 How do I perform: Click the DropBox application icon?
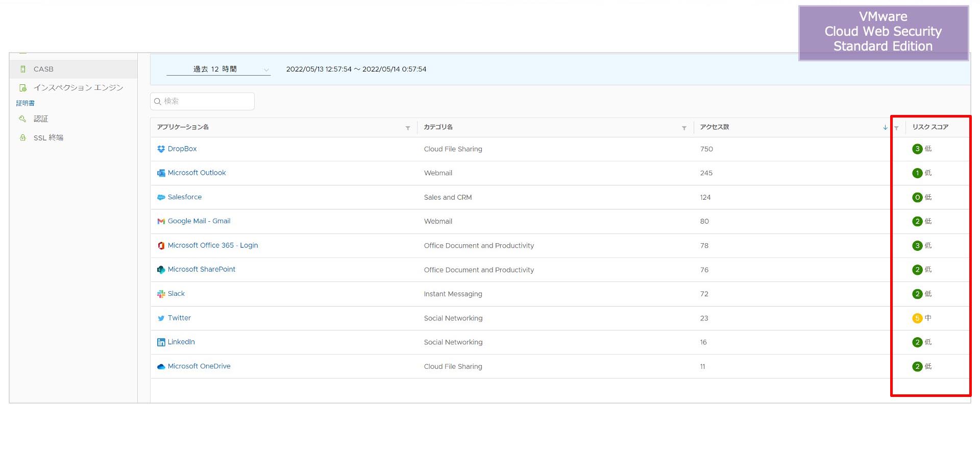point(161,149)
